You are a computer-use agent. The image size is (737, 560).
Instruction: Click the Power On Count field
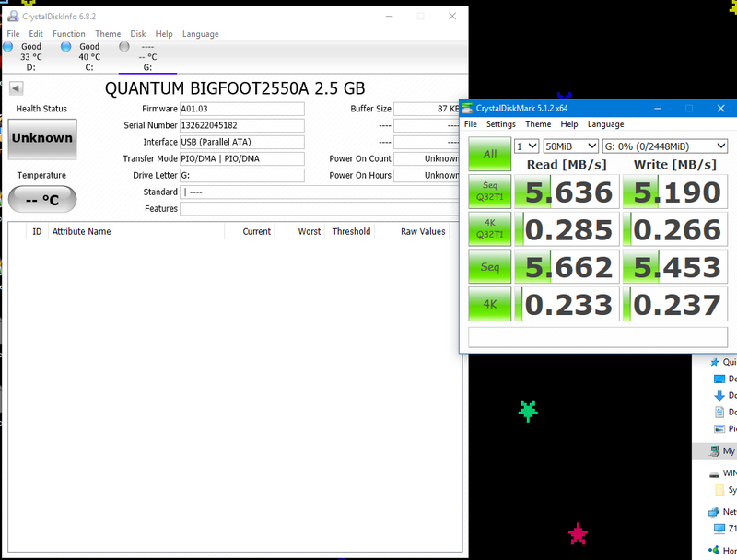pyautogui.click(x=427, y=158)
